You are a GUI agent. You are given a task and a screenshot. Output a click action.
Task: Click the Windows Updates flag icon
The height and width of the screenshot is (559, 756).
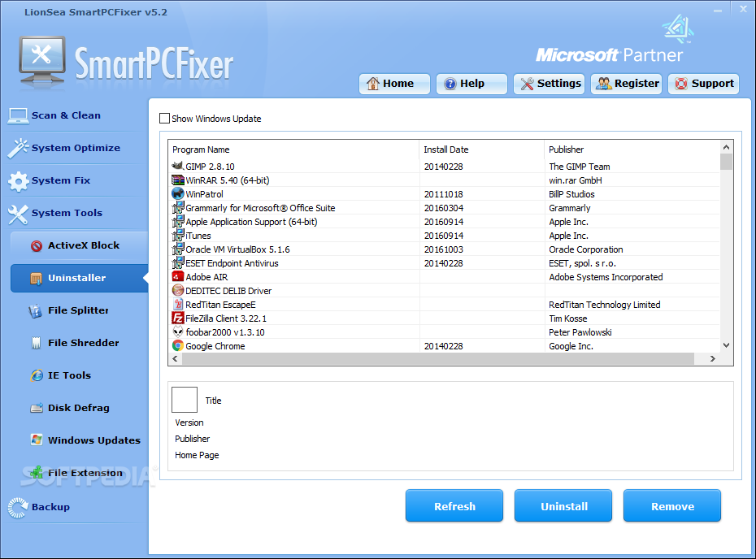[37, 440]
